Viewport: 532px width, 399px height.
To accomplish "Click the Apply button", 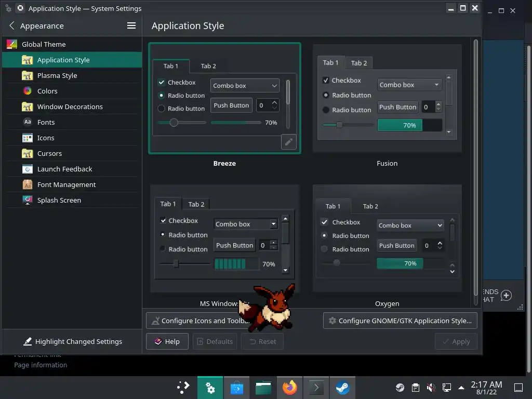I will point(456,342).
